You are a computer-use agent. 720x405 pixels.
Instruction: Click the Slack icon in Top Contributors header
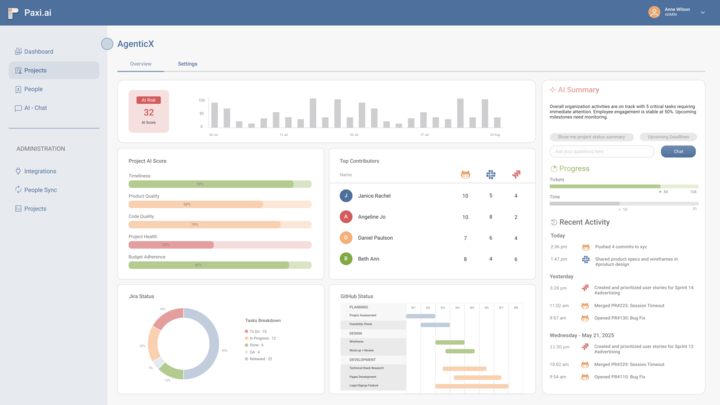pos(491,174)
